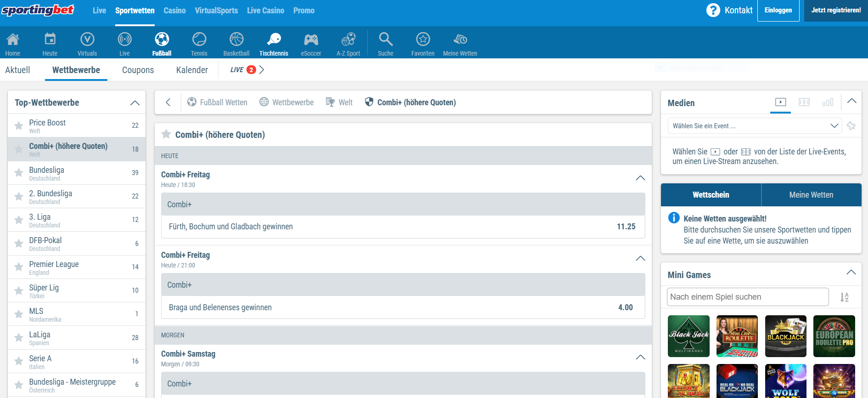Toggle favorite star beside Combi+ (höhere Quoten) heading

(166, 134)
